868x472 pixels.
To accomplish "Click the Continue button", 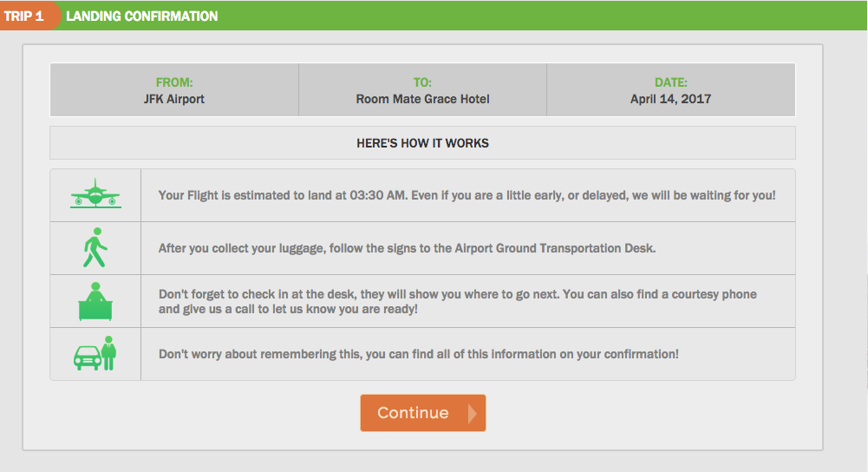I will pos(423,413).
